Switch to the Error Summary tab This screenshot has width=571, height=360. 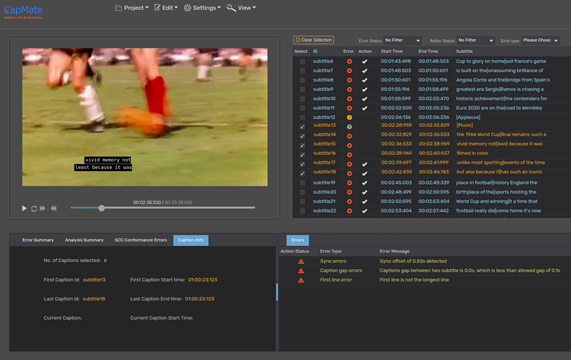coord(38,240)
